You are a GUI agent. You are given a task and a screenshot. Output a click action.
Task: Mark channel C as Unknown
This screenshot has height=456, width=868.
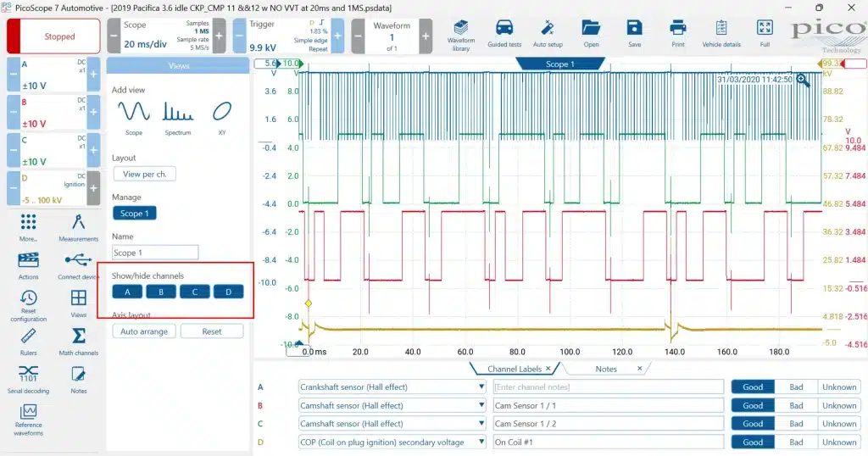pos(839,424)
